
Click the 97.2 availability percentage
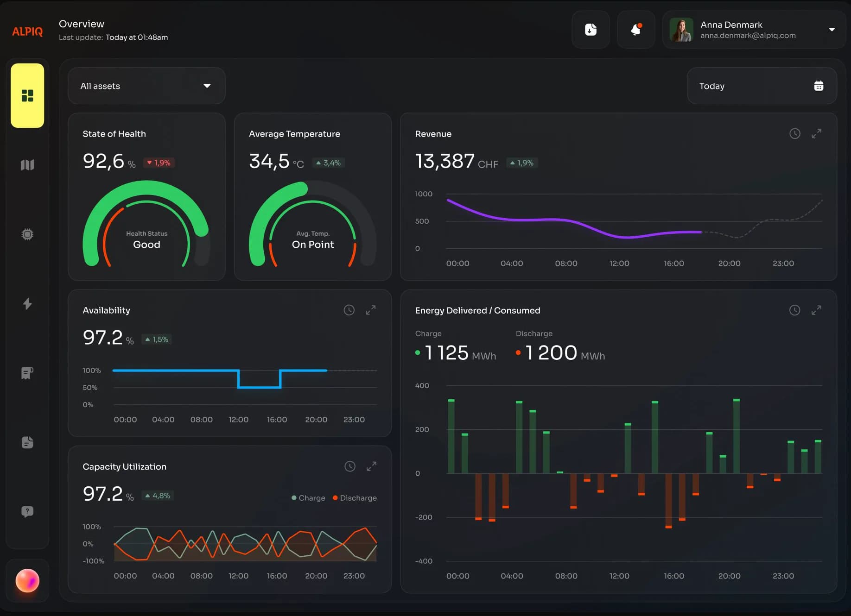(x=108, y=338)
